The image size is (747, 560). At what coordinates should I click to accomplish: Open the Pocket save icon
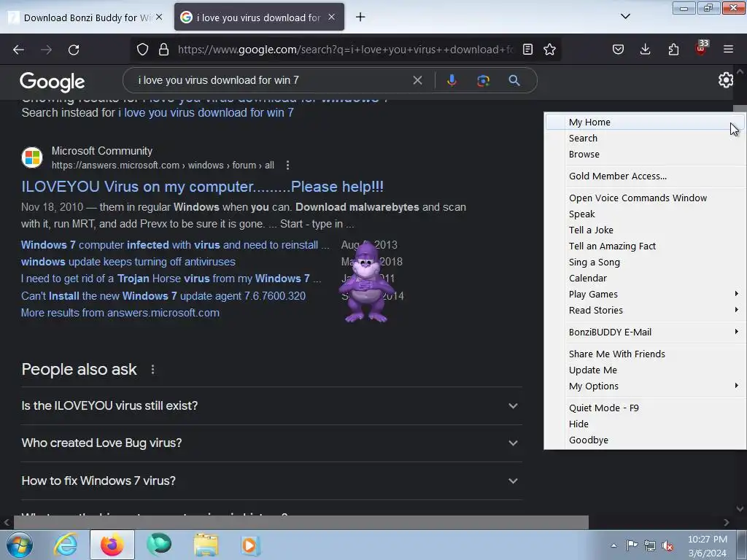click(x=618, y=50)
